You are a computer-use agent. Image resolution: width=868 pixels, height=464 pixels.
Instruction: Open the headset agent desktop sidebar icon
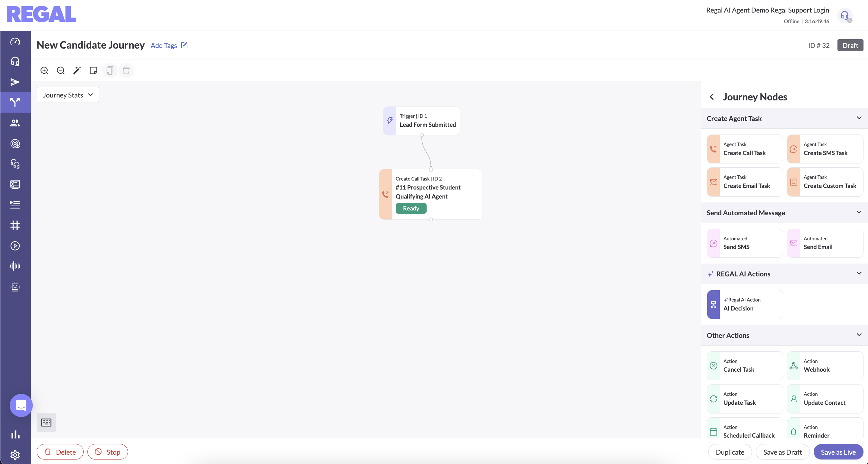[15, 62]
